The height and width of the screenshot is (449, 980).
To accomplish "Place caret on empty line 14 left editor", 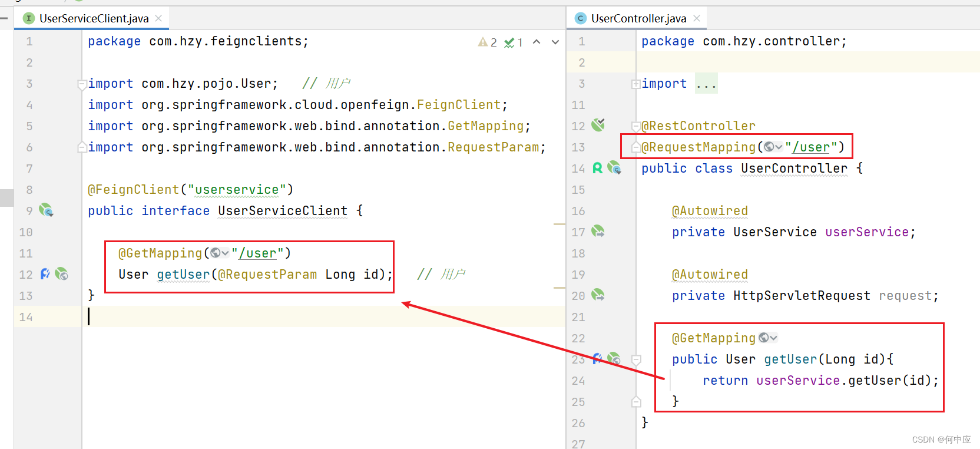I will coord(324,317).
